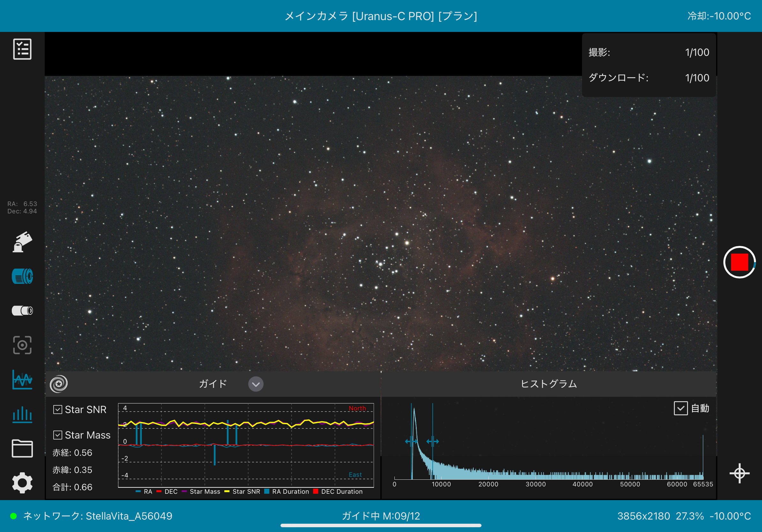Uncheck the 自動 histogram checkbox

(x=680, y=408)
